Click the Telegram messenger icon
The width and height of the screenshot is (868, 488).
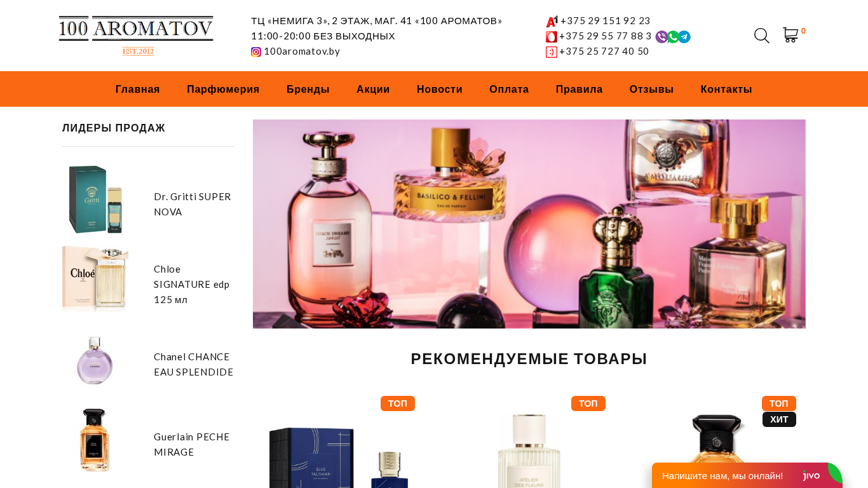(x=684, y=37)
